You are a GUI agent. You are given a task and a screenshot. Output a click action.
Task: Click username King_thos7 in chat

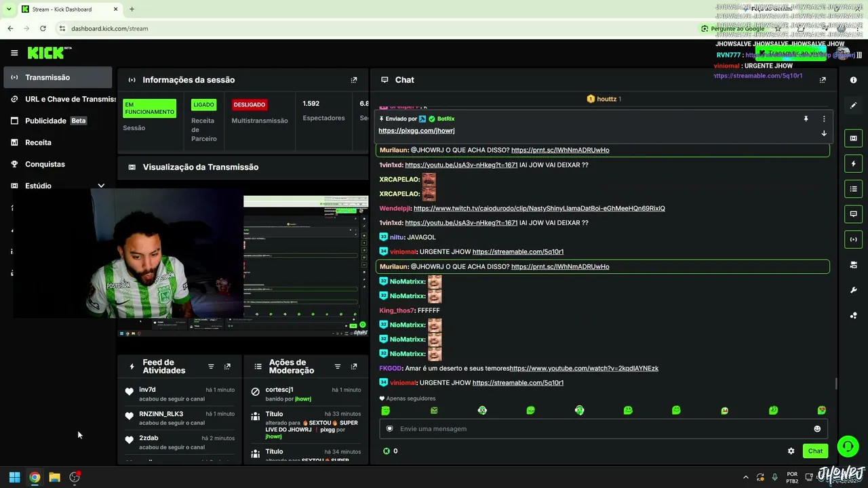click(x=397, y=310)
